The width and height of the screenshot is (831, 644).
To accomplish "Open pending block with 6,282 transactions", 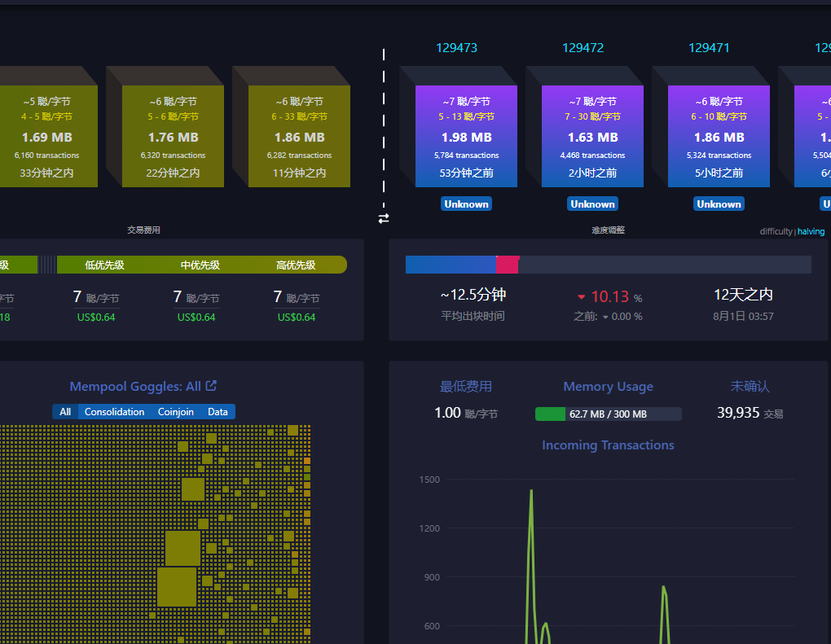I will pyautogui.click(x=300, y=136).
